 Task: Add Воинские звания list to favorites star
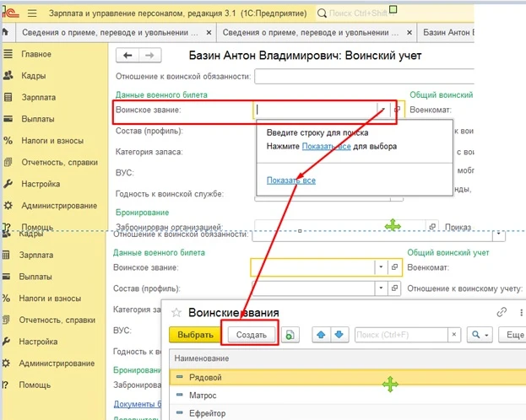tap(176, 313)
